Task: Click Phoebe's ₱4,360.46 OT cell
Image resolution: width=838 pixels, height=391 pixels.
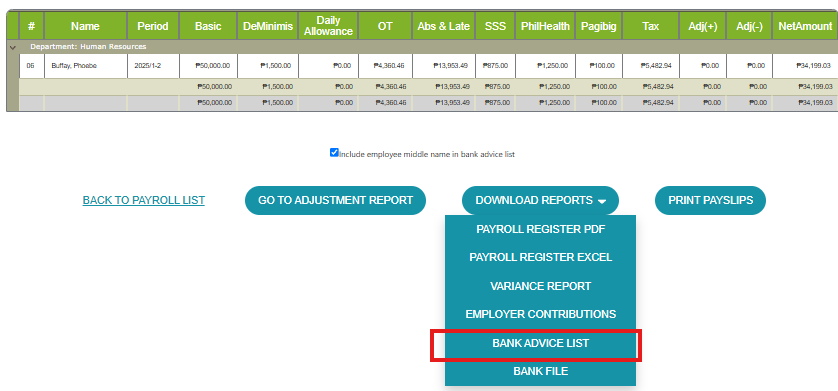Action: (x=385, y=66)
